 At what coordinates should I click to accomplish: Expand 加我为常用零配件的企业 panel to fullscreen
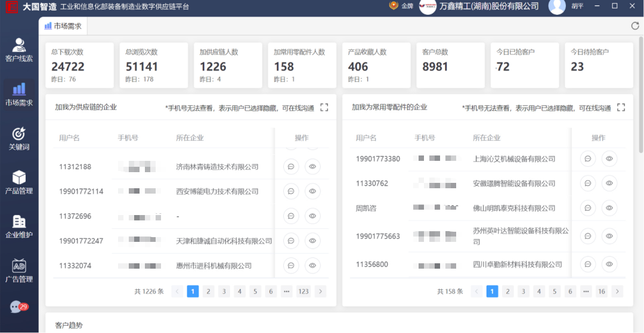click(x=621, y=107)
